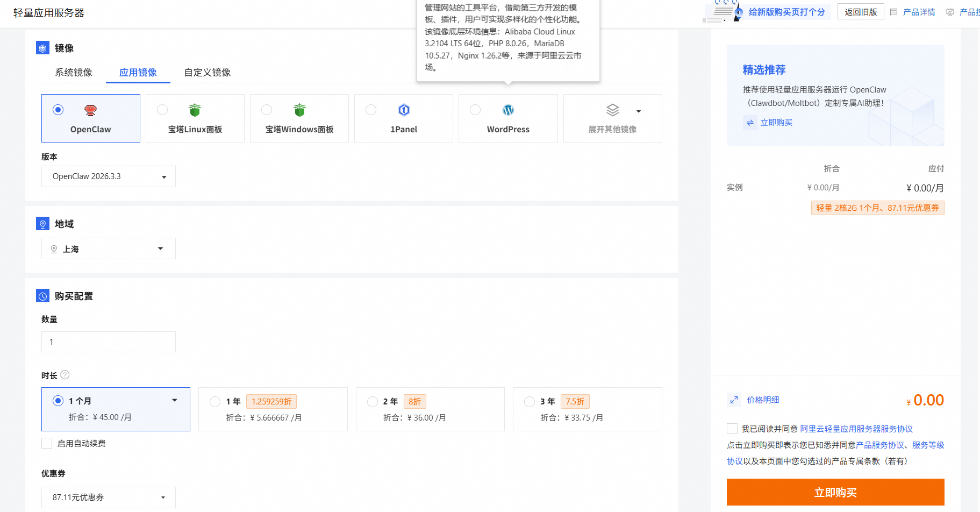Click the 购买配置 clock section icon
This screenshot has height=512, width=980.
coord(42,296)
